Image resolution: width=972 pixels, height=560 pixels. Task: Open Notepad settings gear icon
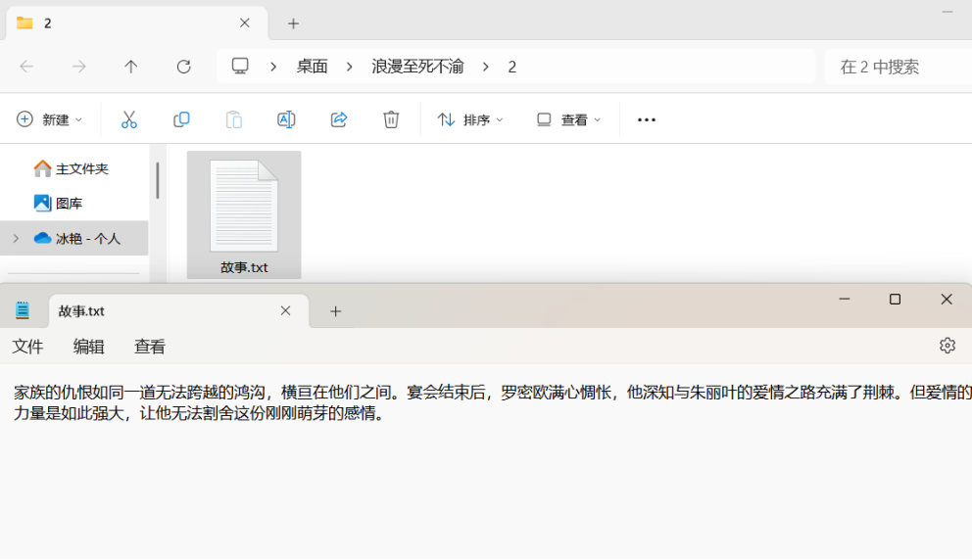(x=948, y=346)
